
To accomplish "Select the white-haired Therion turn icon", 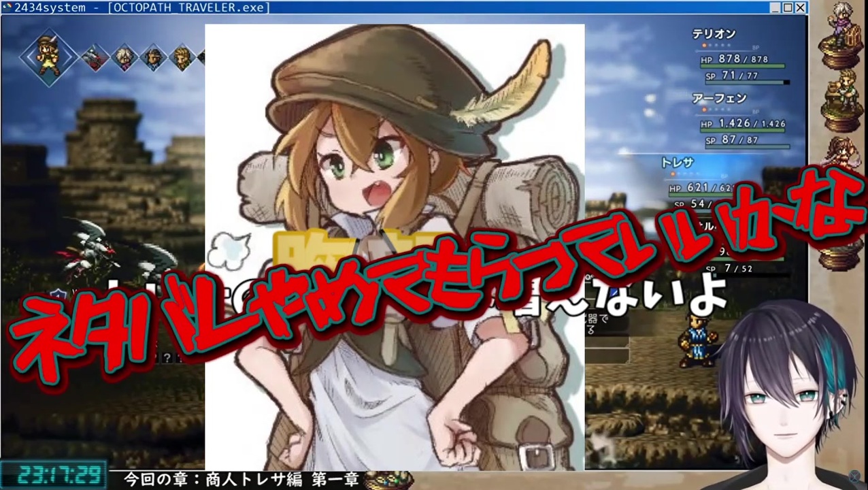I will pyautogui.click(x=124, y=59).
